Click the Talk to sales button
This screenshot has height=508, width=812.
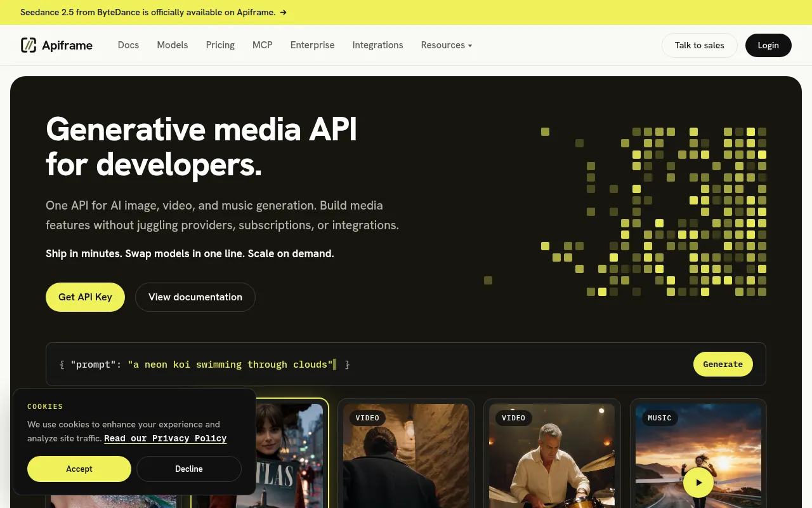click(699, 45)
